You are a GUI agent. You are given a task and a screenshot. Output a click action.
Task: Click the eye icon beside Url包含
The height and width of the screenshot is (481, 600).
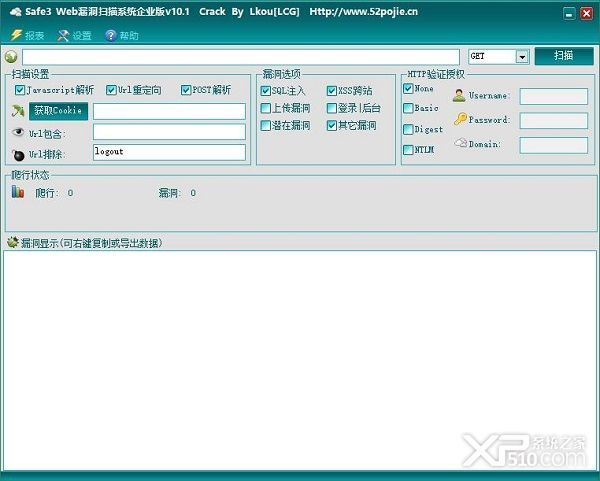pyautogui.click(x=18, y=132)
